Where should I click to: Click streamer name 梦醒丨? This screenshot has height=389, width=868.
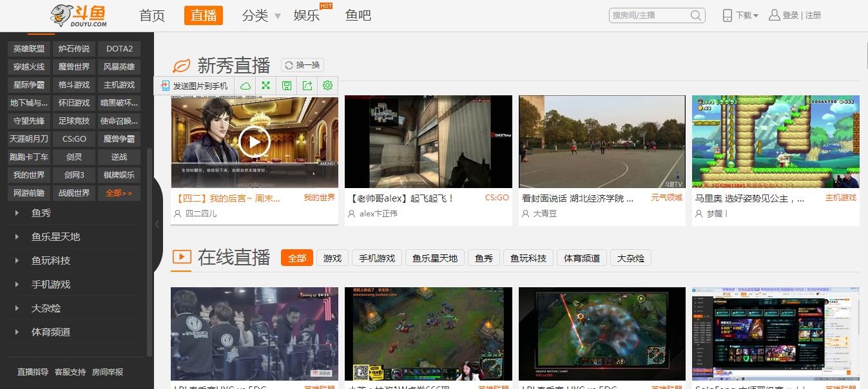(x=717, y=213)
